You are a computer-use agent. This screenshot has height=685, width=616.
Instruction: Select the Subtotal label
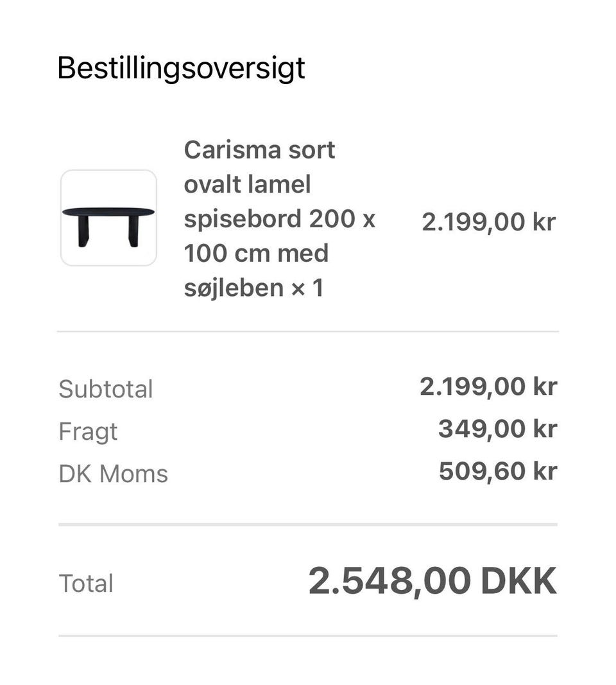[x=106, y=389]
